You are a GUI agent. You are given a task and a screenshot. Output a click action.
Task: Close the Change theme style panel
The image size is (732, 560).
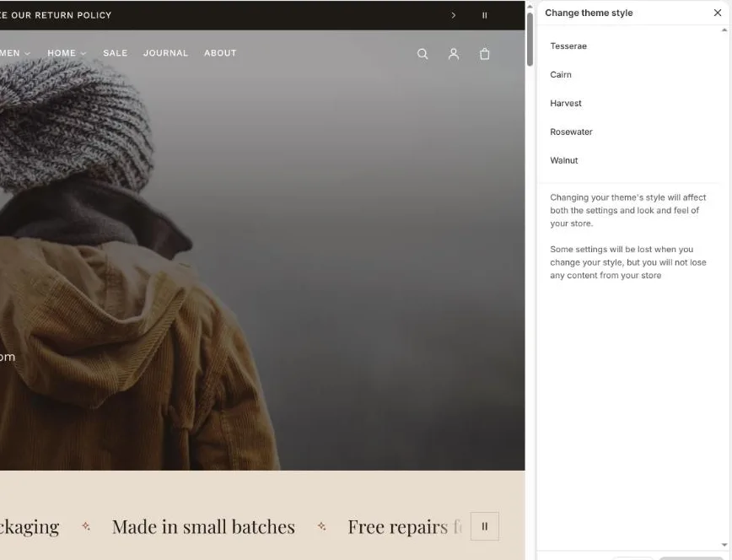718,13
